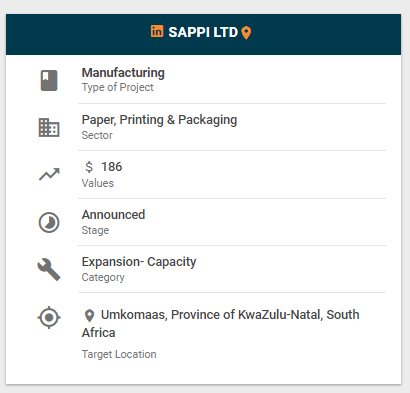This screenshot has width=410, height=393.
Task: Click the Paper, Printing & Packaging sector
Action: tap(159, 120)
